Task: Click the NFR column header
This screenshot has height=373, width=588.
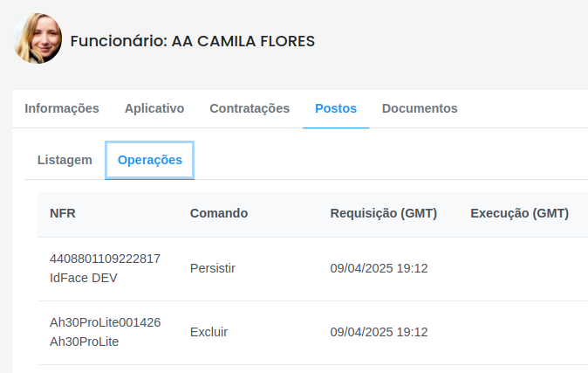Action: [x=63, y=213]
